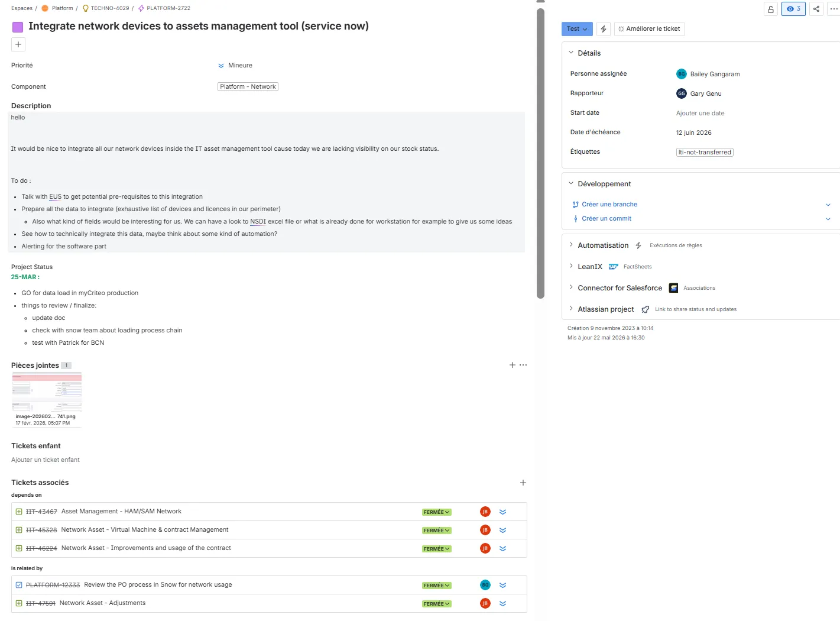This screenshot has width=840, height=621.
Task: Open the Test status dropdown
Action: [577, 29]
